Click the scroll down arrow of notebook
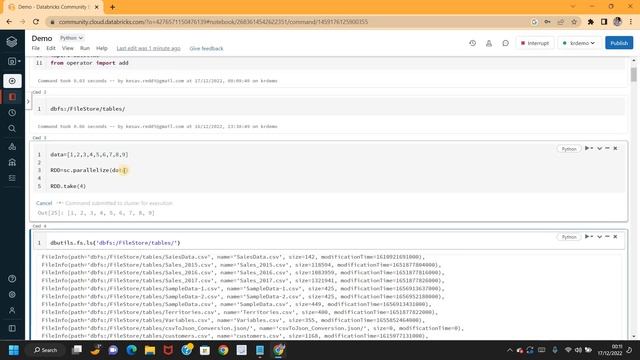 click(633, 336)
